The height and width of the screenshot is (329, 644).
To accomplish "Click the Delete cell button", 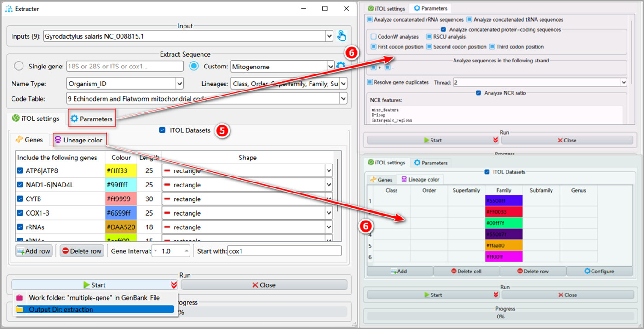I will tap(466, 271).
